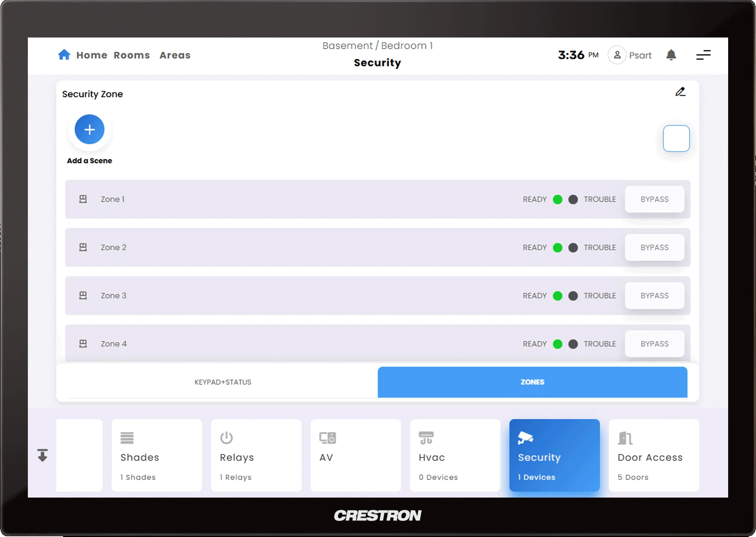Image resolution: width=756 pixels, height=537 pixels.
Task: Click Zone 1 dark TROUBLE indicator
Action: (x=573, y=199)
